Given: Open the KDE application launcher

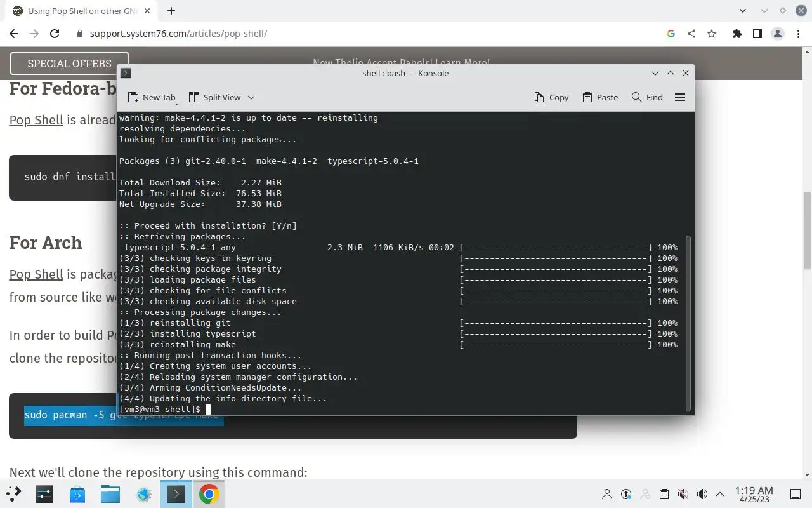Looking at the screenshot, I should pyautogui.click(x=14, y=493).
